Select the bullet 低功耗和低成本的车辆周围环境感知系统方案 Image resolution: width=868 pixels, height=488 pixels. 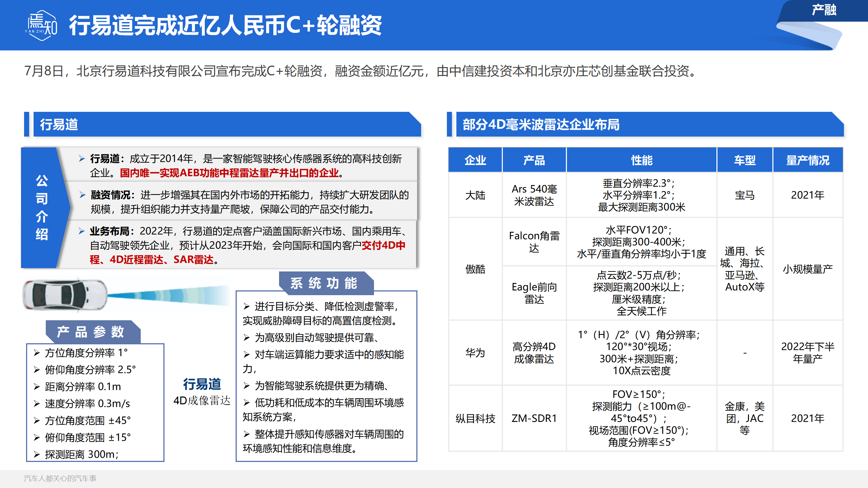(323, 410)
